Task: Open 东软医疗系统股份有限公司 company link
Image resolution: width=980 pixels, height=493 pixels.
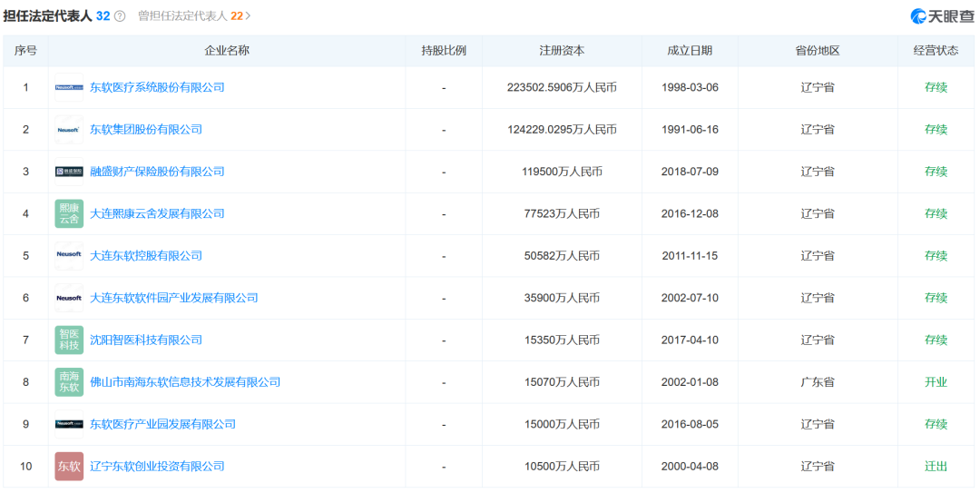Action: 157,87
